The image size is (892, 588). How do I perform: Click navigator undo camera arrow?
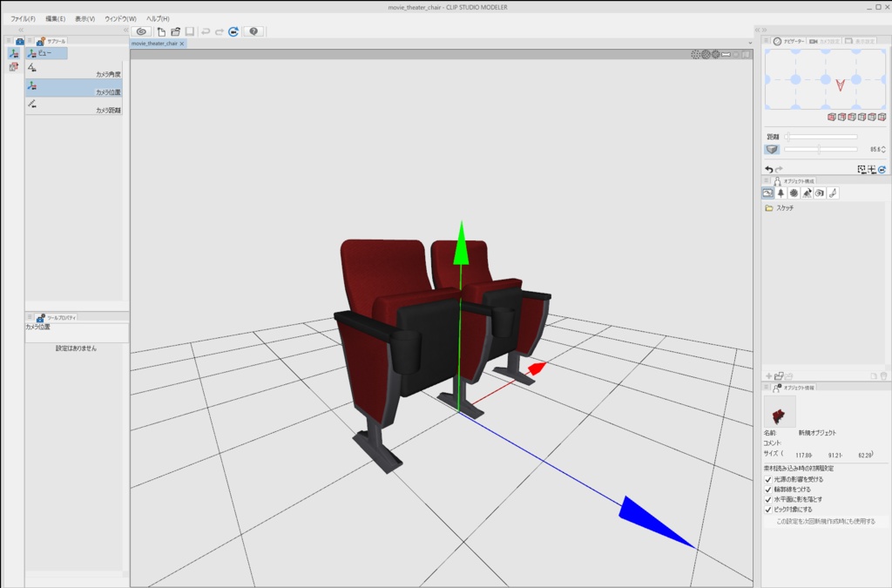coord(769,170)
